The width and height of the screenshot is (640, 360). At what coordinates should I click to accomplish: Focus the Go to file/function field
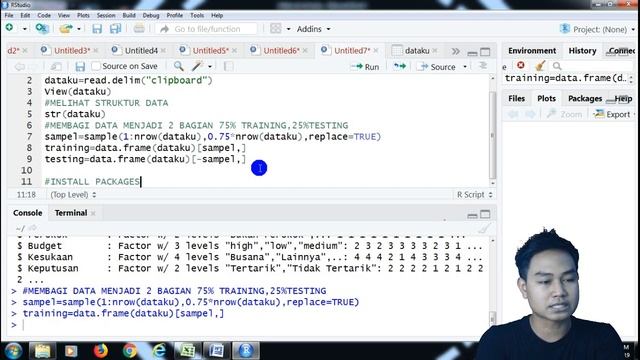[x=207, y=29]
